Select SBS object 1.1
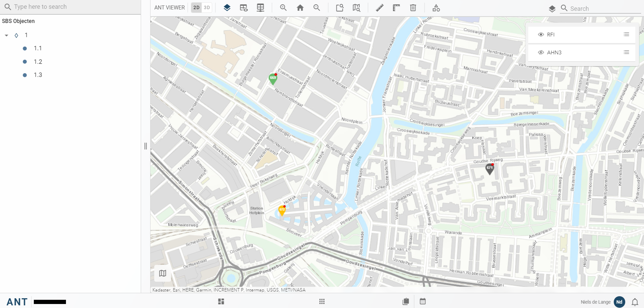Image resolution: width=644 pixels, height=308 pixels. (x=38, y=48)
